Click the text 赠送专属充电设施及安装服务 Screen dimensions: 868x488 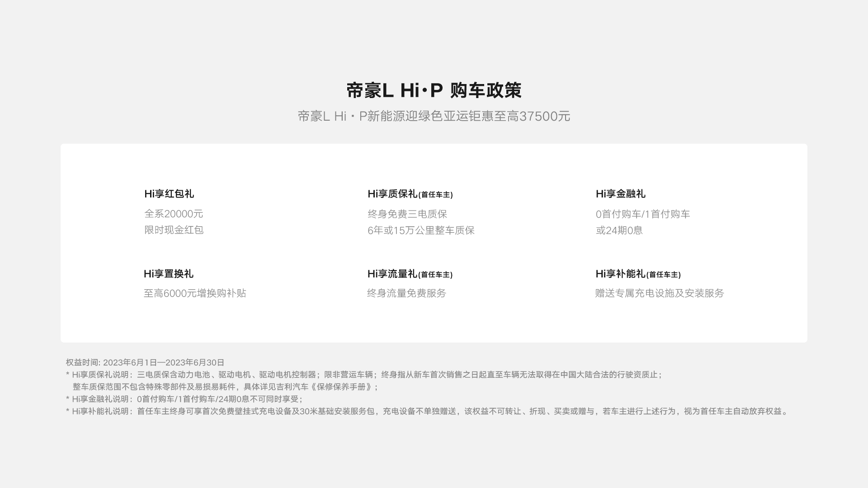click(660, 293)
